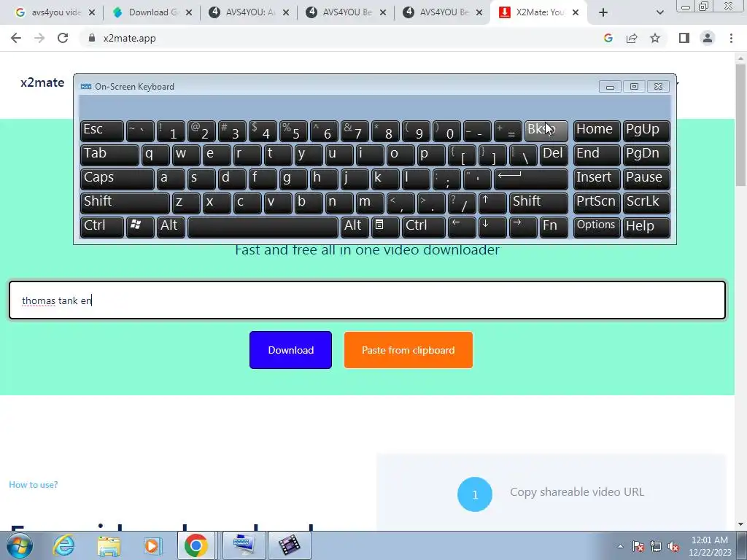Open a new browser tab
Viewport: 747px width, 560px height.
click(603, 12)
